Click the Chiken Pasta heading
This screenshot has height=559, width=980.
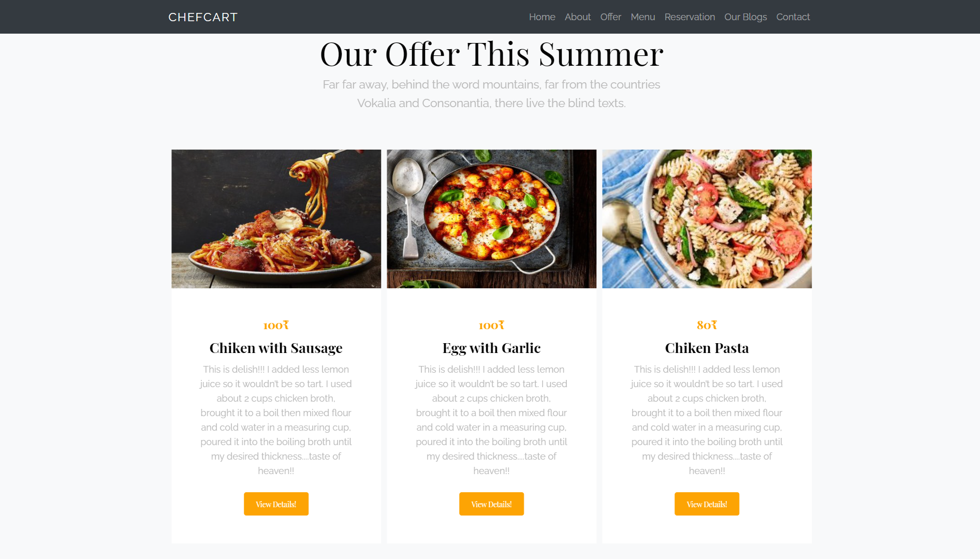coord(707,348)
